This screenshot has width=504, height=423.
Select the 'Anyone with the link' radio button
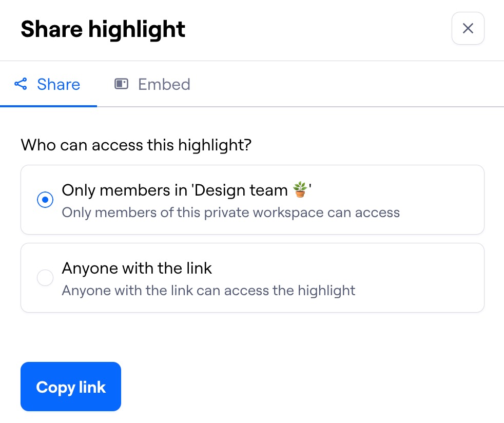45,277
